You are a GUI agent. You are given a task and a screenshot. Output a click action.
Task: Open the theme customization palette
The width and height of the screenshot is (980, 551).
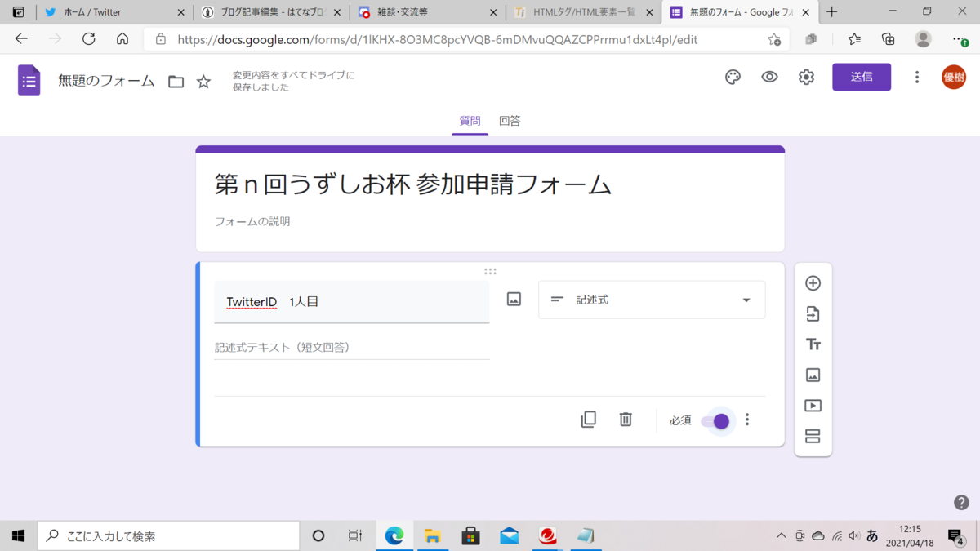click(x=732, y=77)
